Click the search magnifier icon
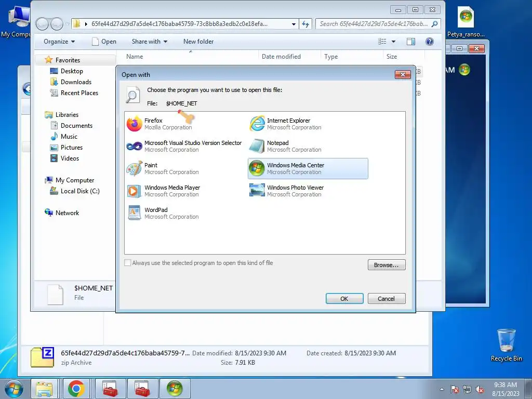Screen dimensions: 532x399 click(x=435, y=24)
